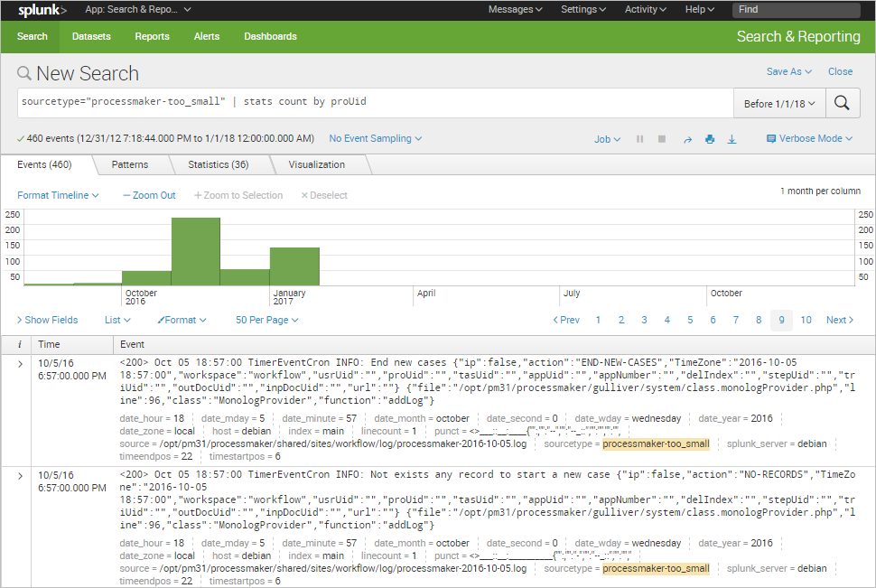Export results with the download icon
The width and height of the screenshot is (876, 588).
732,139
